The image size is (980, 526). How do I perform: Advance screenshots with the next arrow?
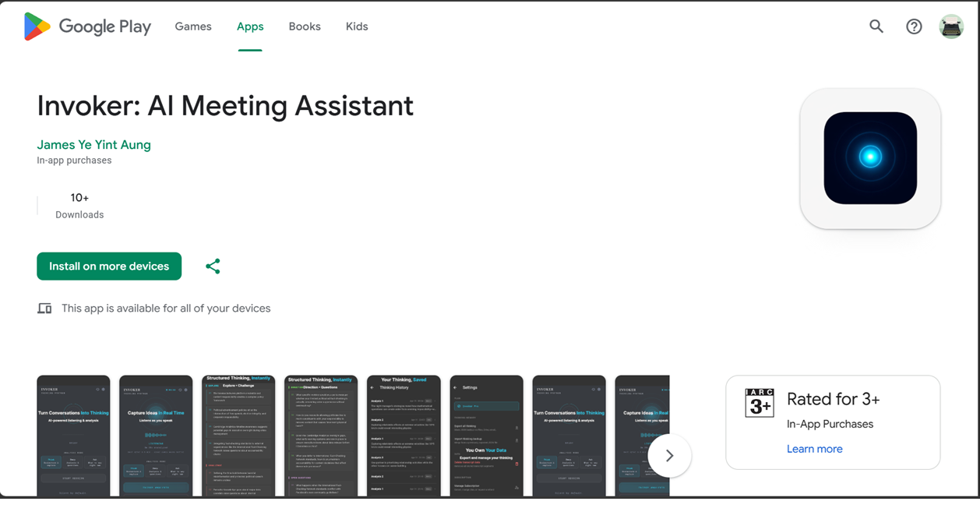[669, 456]
